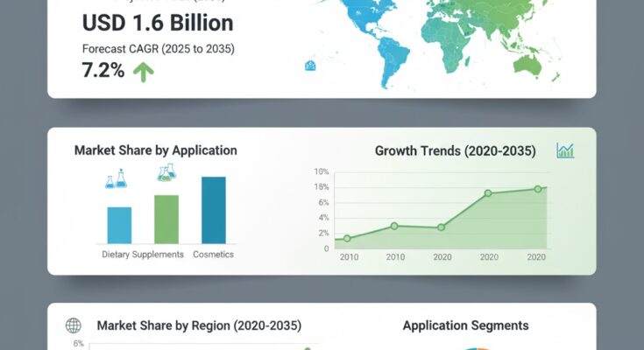Click the flask icon above the green bar

(166, 172)
